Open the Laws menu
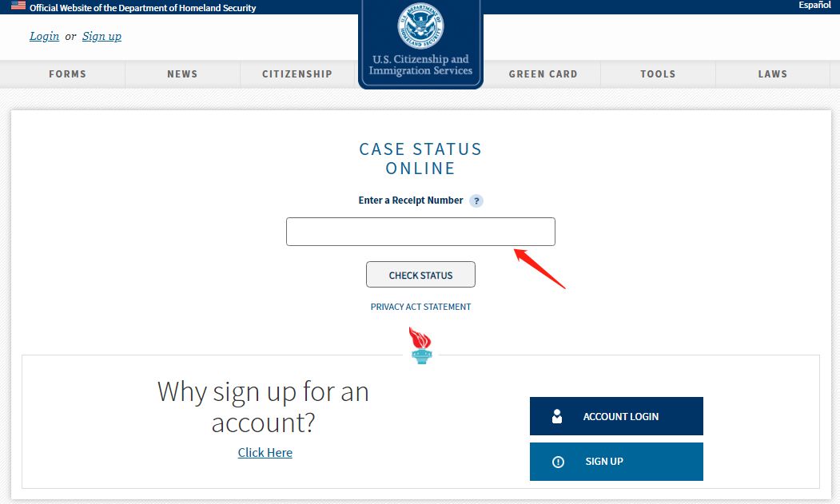Image resolution: width=840 pixels, height=504 pixels. point(773,74)
